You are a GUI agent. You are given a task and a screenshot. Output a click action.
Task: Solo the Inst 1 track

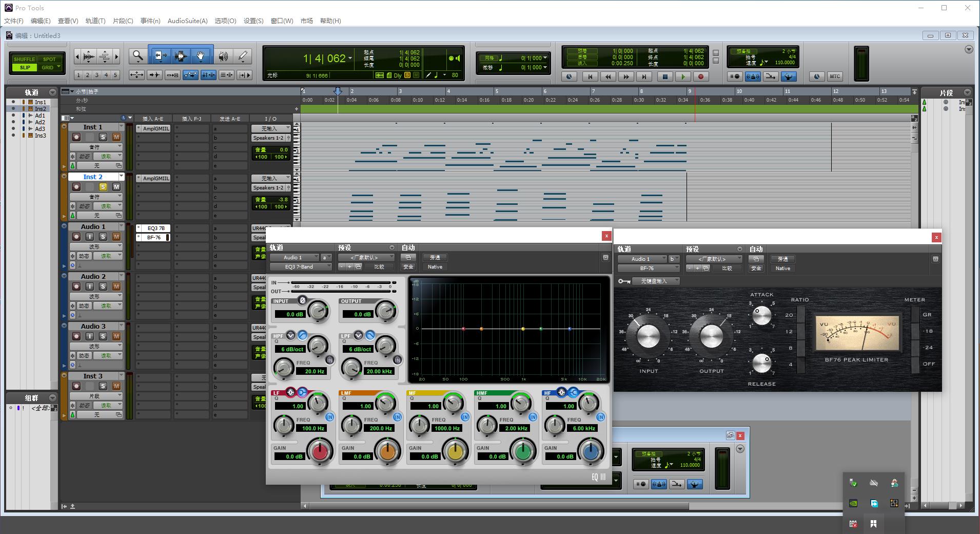(103, 137)
